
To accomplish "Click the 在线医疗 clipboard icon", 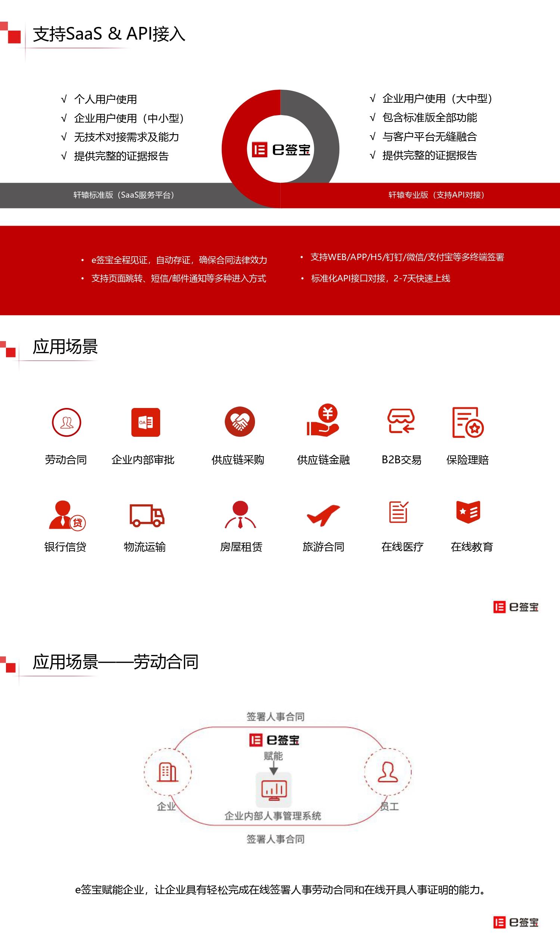I will click(398, 512).
